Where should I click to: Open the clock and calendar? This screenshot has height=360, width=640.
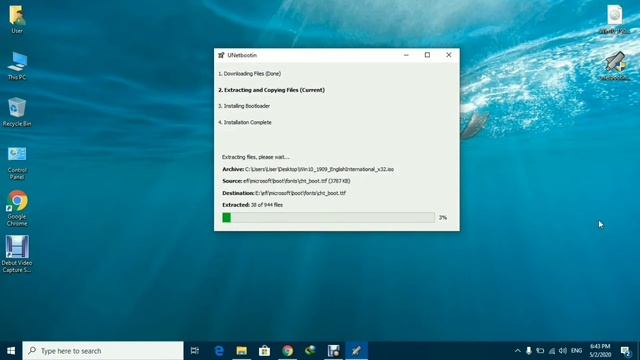pyautogui.click(x=600, y=351)
